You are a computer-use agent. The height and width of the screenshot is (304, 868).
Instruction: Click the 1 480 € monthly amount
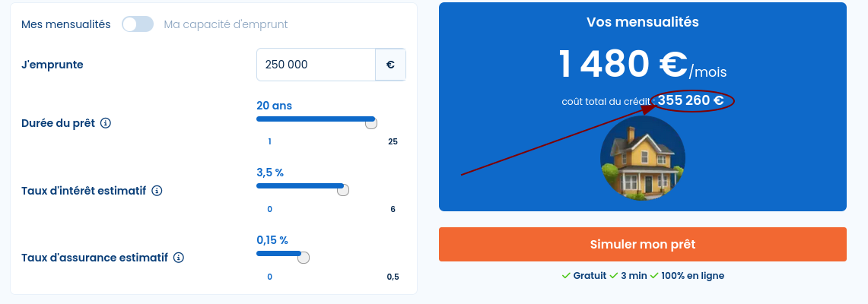pos(623,65)
